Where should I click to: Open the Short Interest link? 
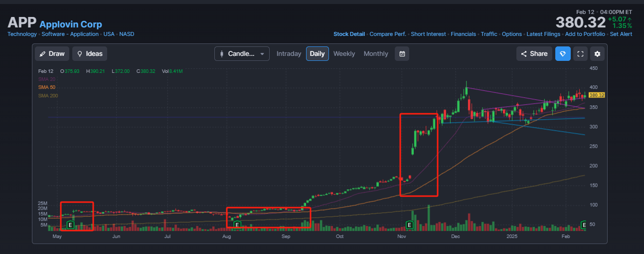click(x=428, y=34)
